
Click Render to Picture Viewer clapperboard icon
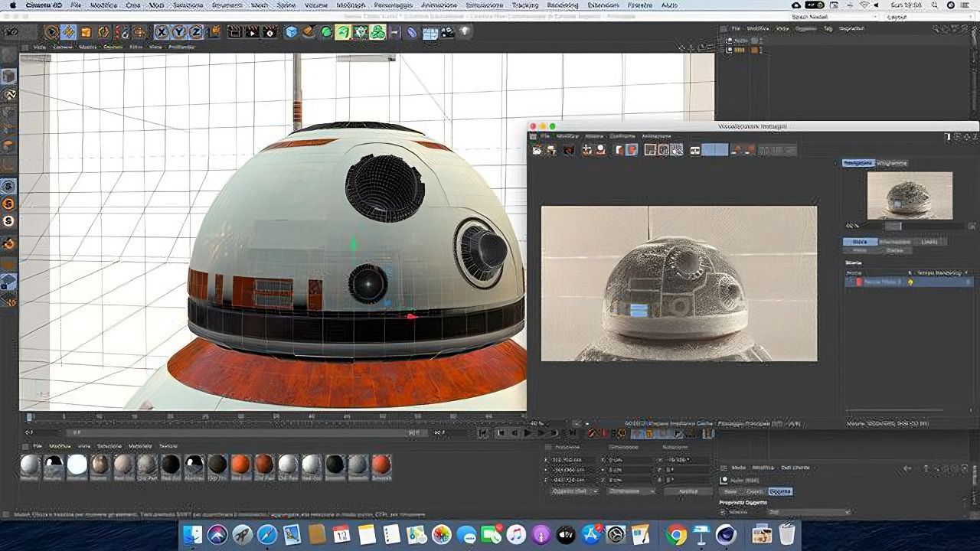tap(252, 32)
